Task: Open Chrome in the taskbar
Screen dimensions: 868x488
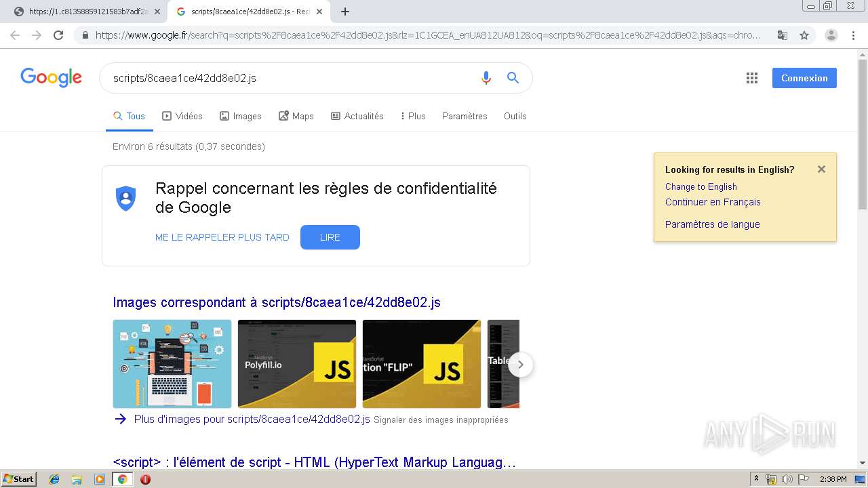Action: (x=123, y=479)
